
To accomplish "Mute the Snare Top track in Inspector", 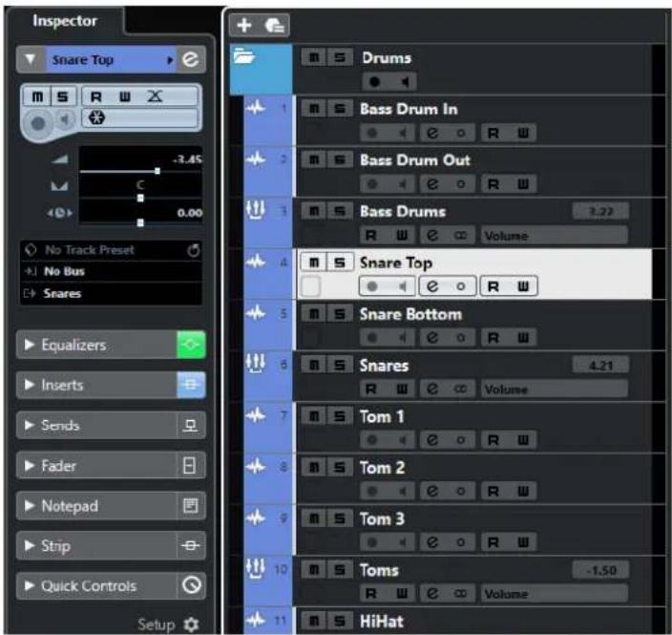I will coord(38,96).
